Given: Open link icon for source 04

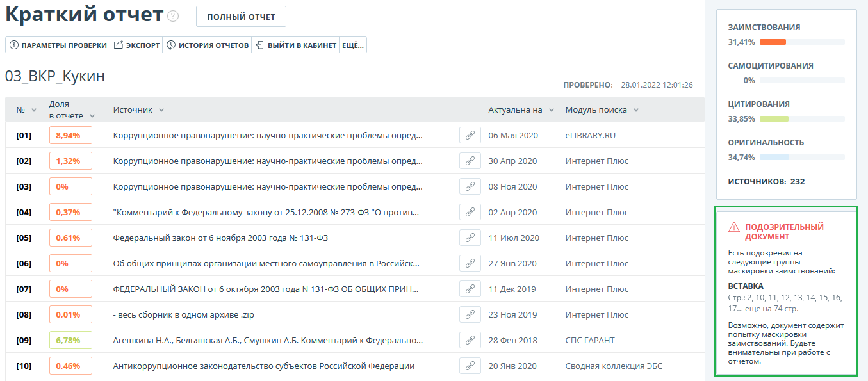Looking at the screenshot, I should point(470,212).
